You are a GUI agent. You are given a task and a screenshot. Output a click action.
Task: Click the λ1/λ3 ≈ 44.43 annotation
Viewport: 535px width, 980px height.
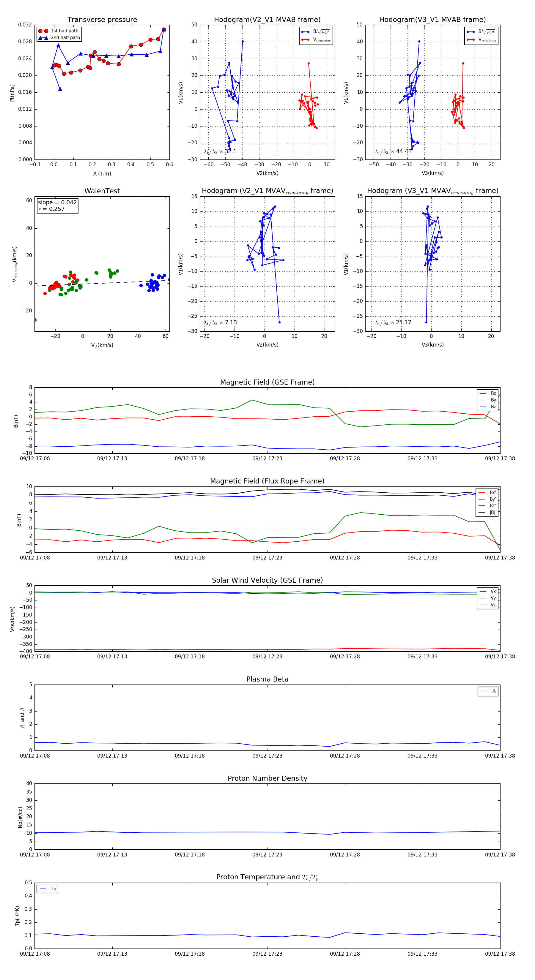point(393,151)
